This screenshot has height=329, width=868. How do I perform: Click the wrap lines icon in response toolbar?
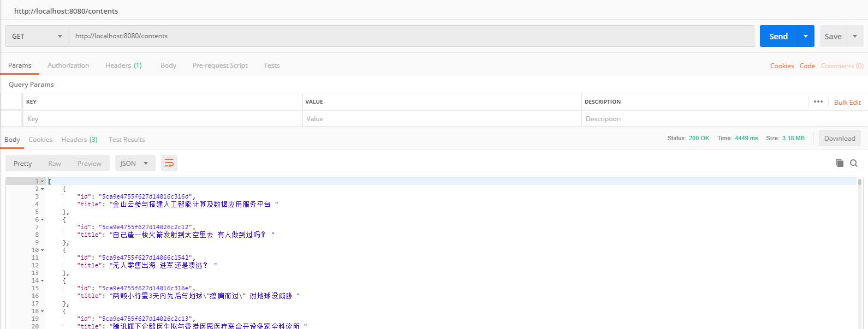(169, 163)
